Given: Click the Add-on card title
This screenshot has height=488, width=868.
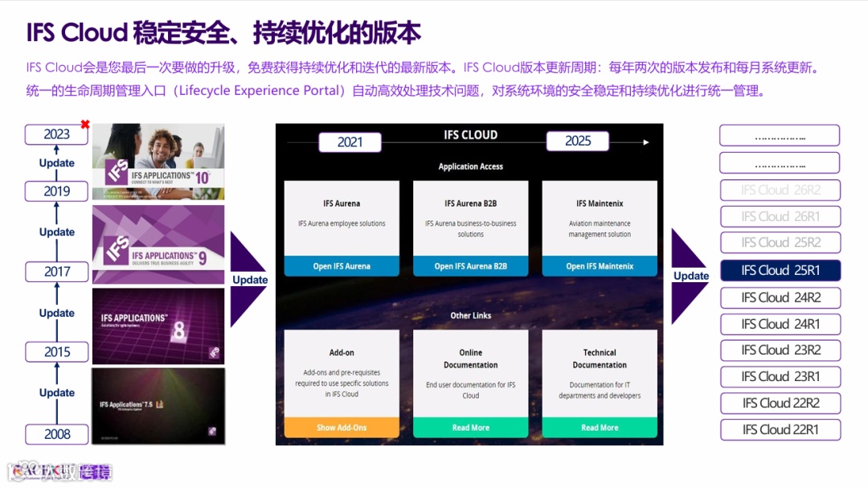Looking at the screenshot, I should [342, 352].
